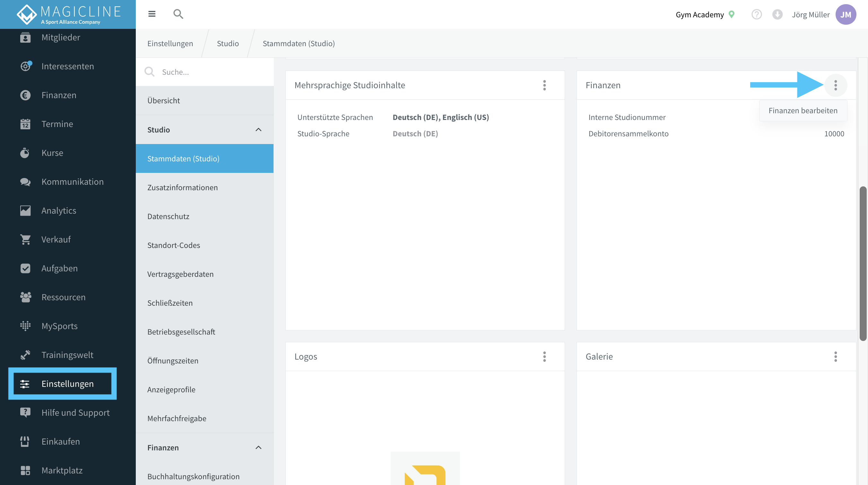Image resolution: width=868 pixels, height=485 pixels.
Task: Click the help question mark icon
Action: click(757, 14)
